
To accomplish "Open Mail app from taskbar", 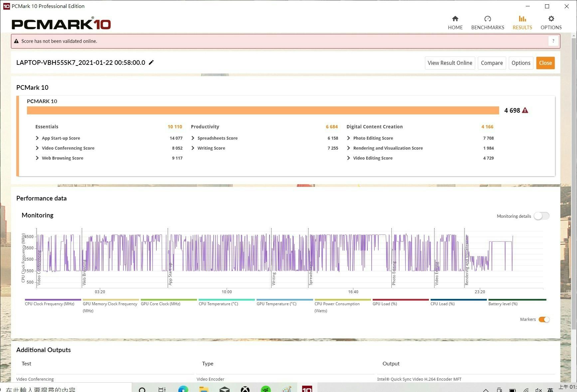I will [x=225, y=389].
